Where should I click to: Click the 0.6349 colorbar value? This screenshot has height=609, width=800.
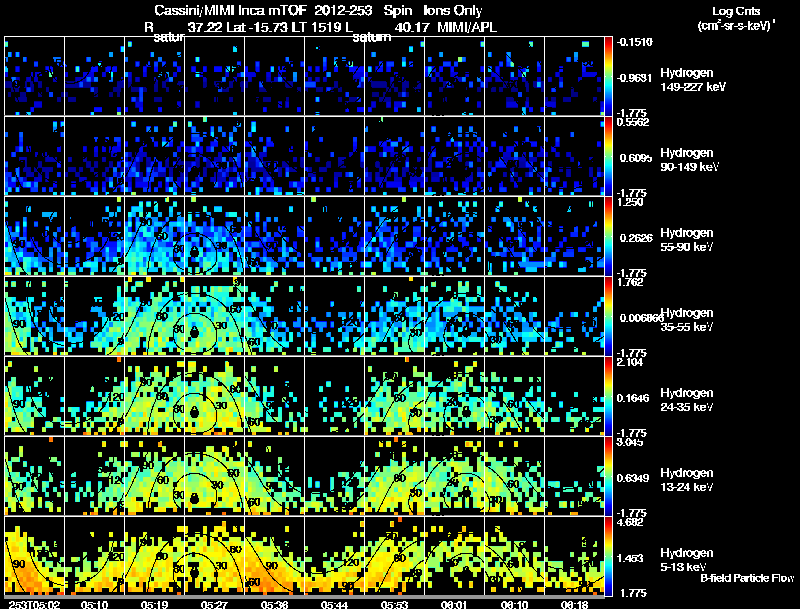[633, 478]
